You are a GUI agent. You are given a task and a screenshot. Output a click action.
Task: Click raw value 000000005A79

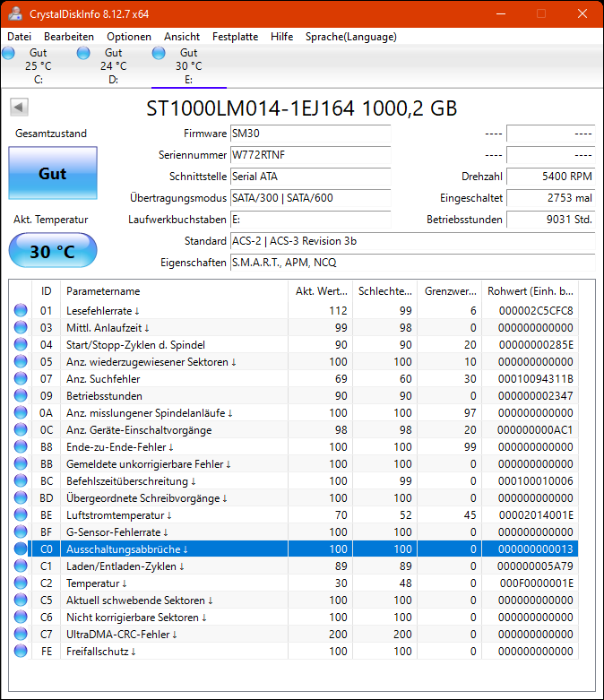coord(535,566)
